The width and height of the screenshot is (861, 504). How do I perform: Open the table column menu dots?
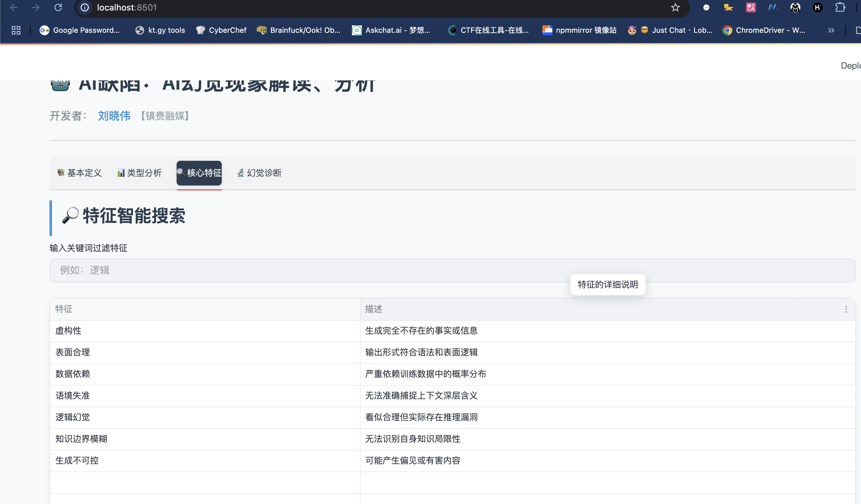(x=846, y=309)
